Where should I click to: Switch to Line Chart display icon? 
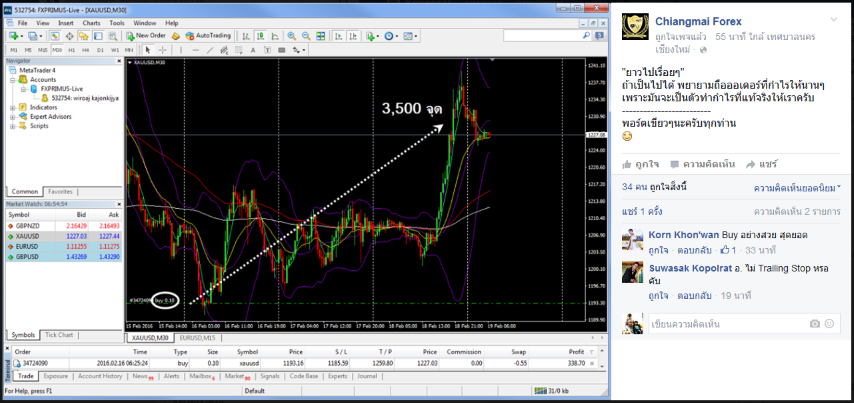point(275,36)
